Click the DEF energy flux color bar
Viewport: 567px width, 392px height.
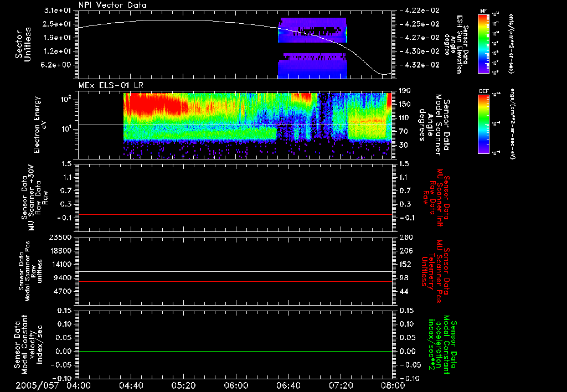(x=484, y=123)
